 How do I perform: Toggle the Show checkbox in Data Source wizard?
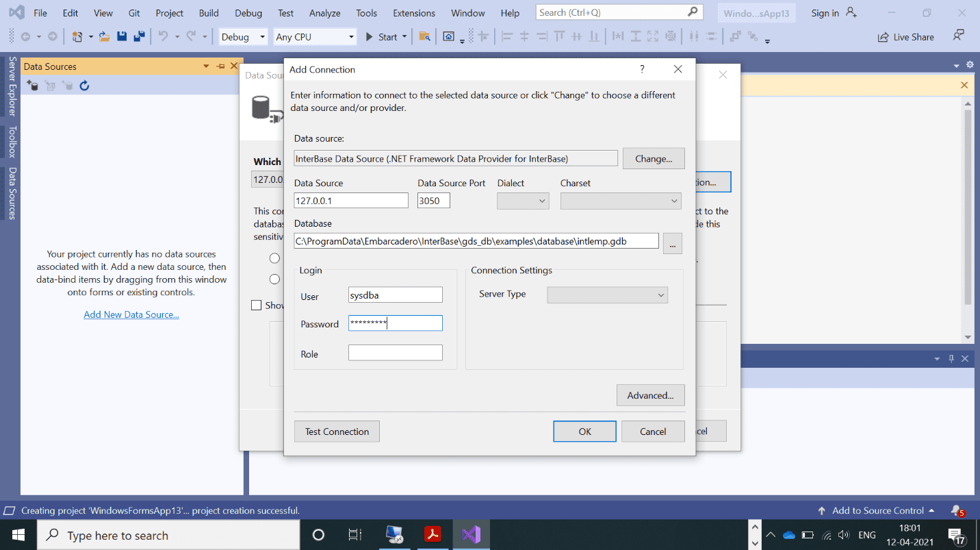click(x=256, y=305)
